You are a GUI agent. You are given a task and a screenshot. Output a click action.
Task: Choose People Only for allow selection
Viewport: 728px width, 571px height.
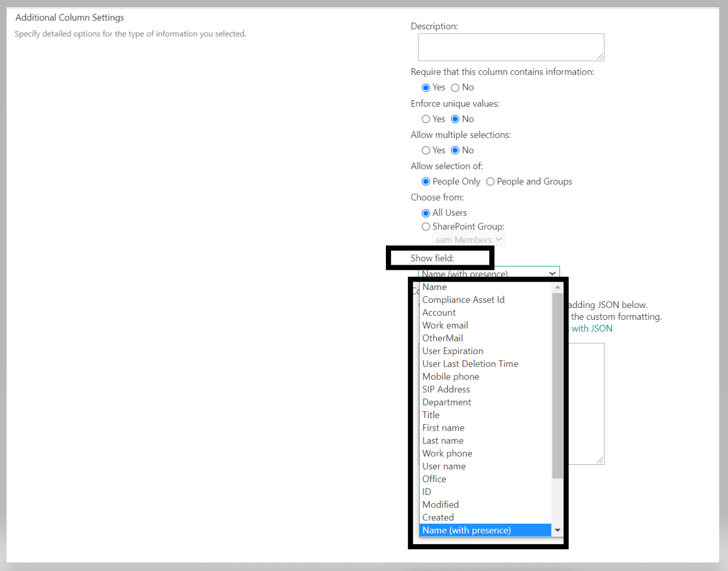coord(426,182)
